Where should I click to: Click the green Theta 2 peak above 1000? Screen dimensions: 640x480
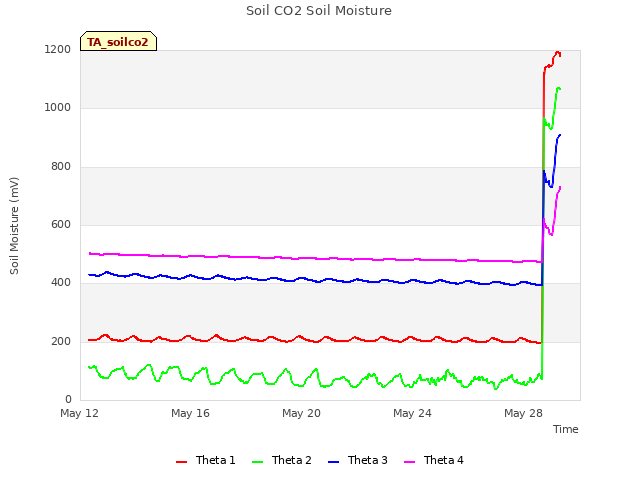pos(558,88)
